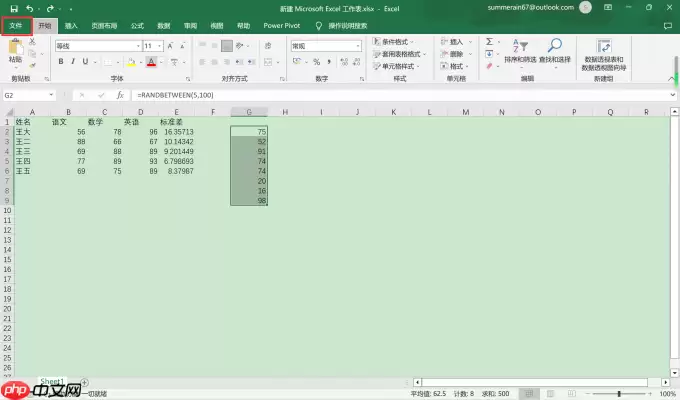Click the Cut scissors icon
680x400 pixels.
point(32,42)
